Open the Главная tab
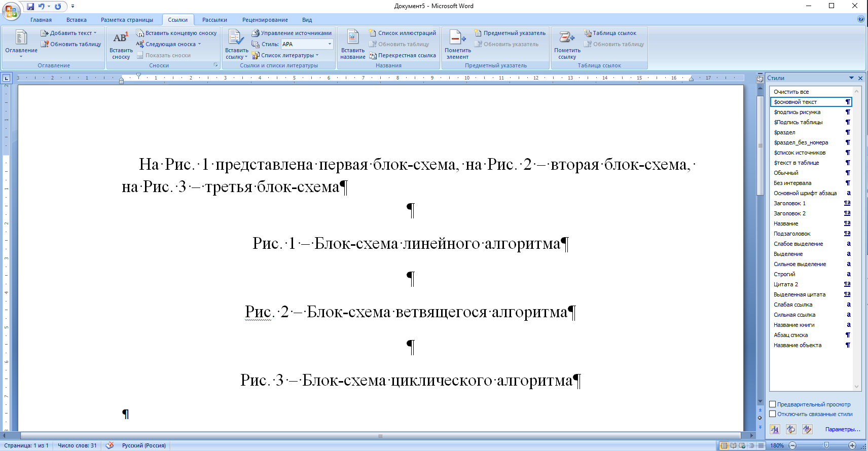Viewport: 868px width, 451px height. coord(41,20)
